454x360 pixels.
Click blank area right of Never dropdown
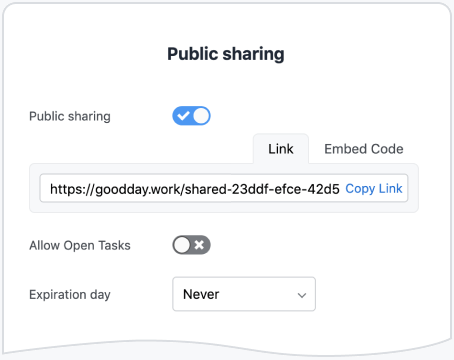point(367,294)
